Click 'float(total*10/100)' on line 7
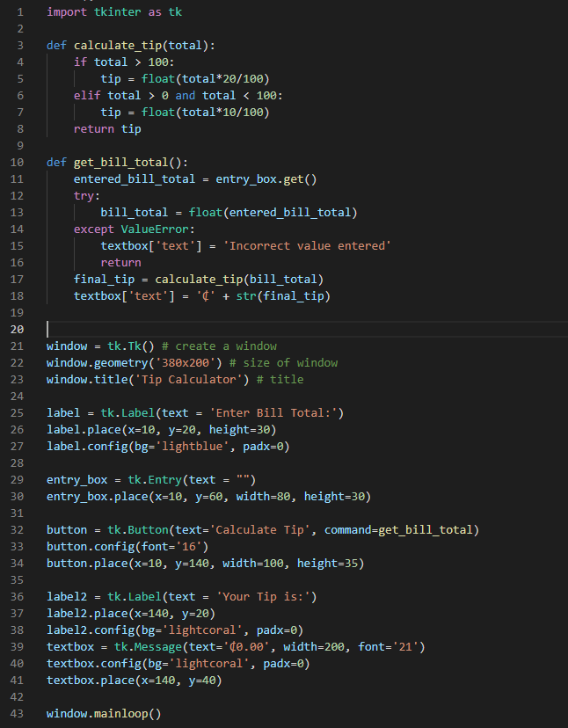This screenshot has height=728, width=568. 205,113
